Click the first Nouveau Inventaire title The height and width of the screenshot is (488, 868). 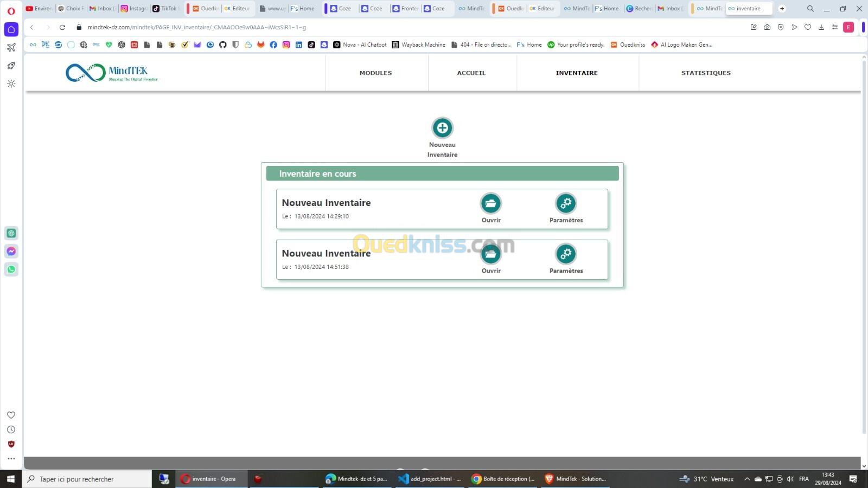(x=326, y=203)
